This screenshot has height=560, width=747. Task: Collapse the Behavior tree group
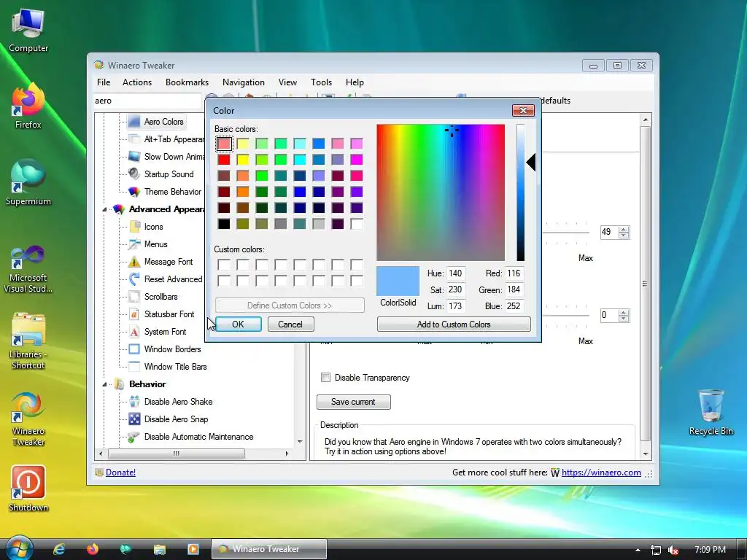(x=104, y=384)
